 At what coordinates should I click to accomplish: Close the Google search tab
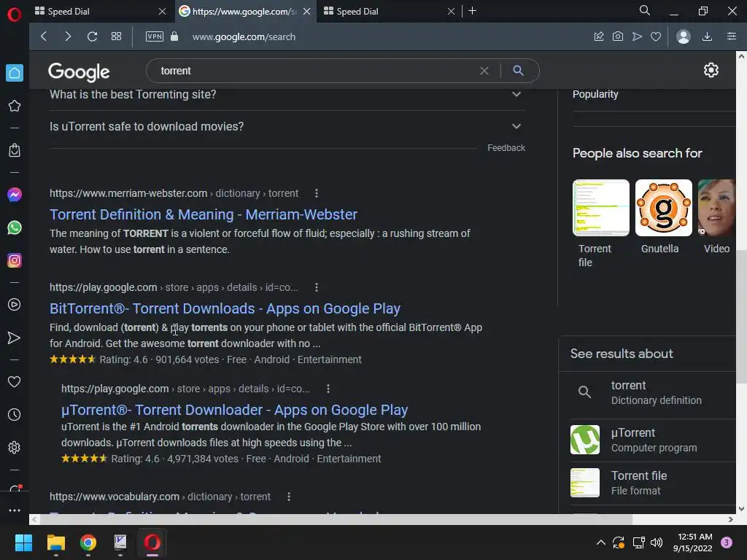307,12
